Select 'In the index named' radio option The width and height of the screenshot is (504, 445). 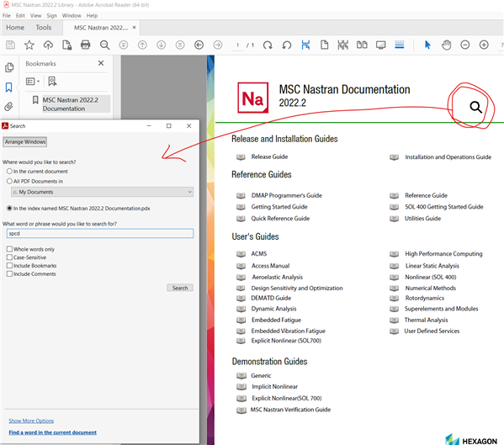[9, 209]
